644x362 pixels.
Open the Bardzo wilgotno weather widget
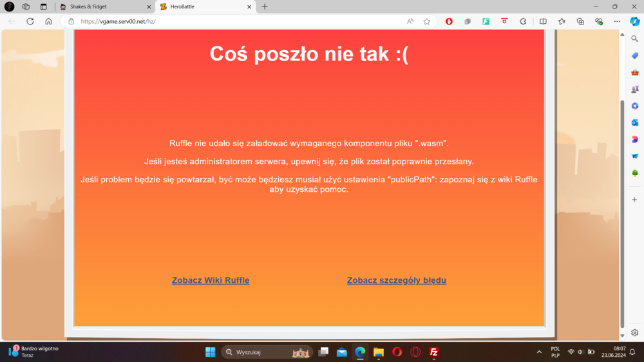(x=33, y=352)
